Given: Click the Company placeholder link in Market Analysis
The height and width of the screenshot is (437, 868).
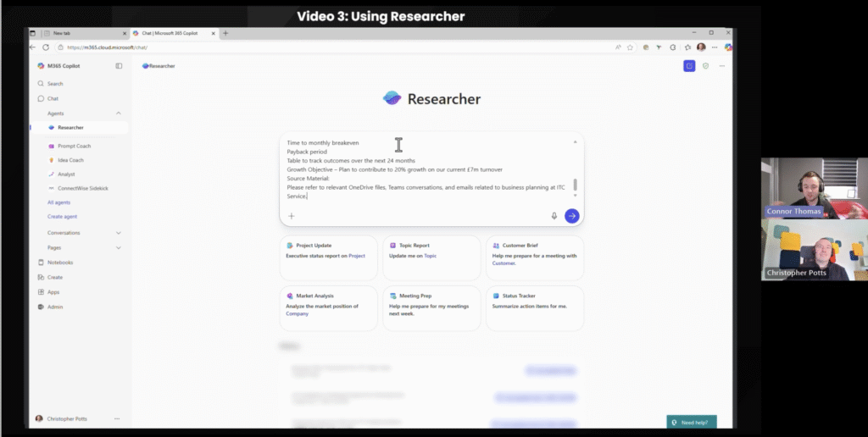Looking at the screenshot, I should tap(297, 313).
